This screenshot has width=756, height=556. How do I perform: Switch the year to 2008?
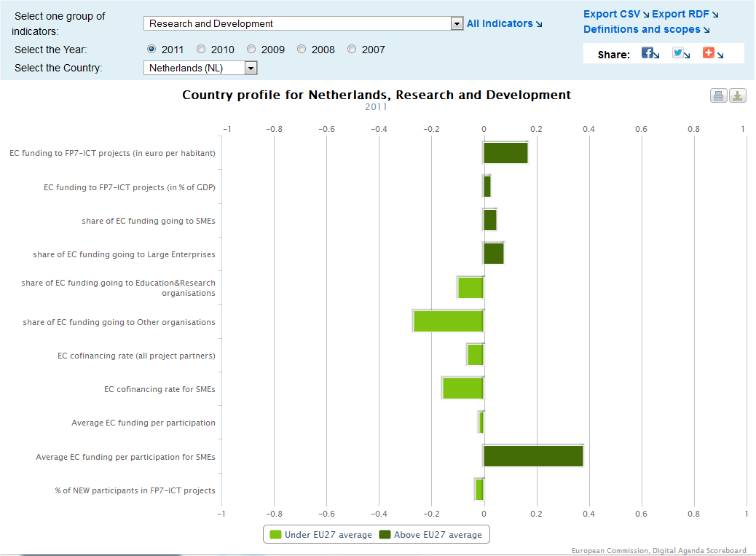(x=302, y=50)
